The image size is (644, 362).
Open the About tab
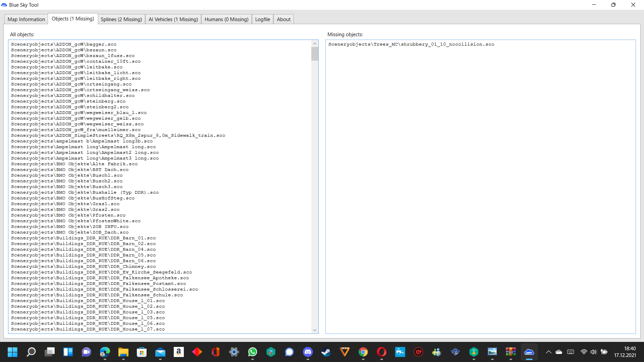coord(283,19)
